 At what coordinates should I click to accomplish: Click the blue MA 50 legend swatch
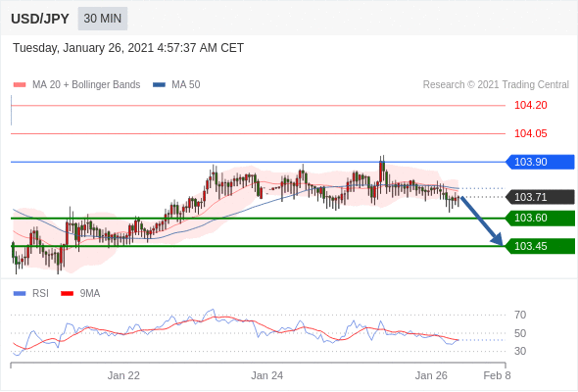point(159,85)
